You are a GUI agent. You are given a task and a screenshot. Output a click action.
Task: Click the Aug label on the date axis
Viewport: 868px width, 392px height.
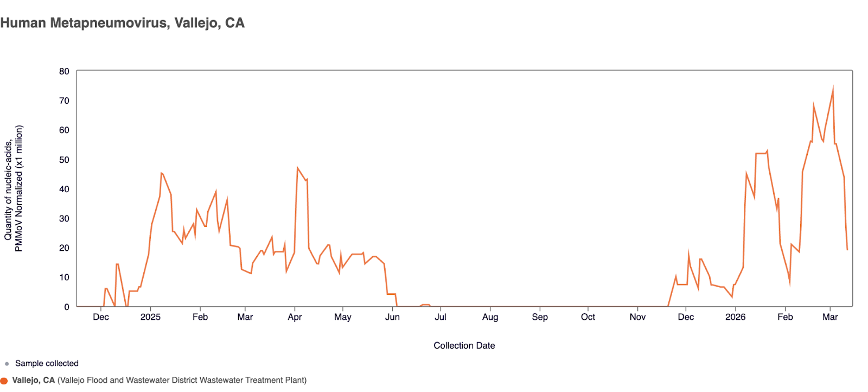pyautogui.click(x=490, y=317)
